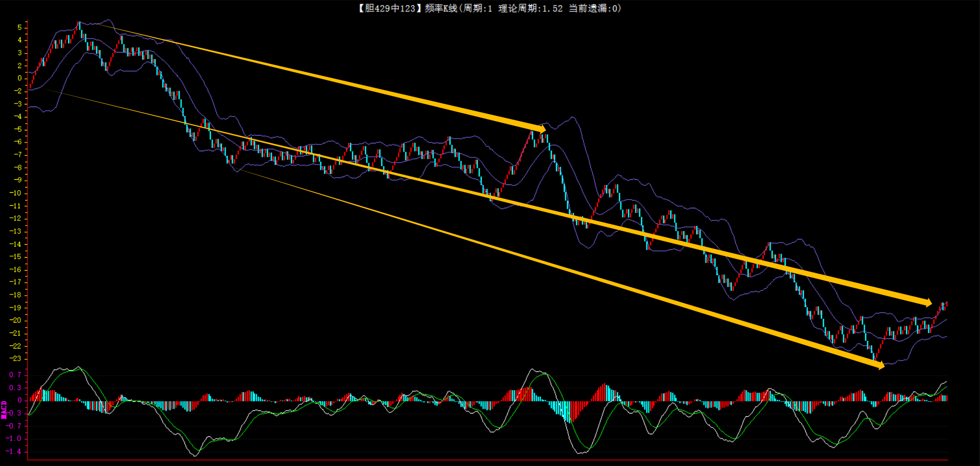Select the rightmost candlestick on the chart
The width and height of the screenshot is (980, 466).
946,304
